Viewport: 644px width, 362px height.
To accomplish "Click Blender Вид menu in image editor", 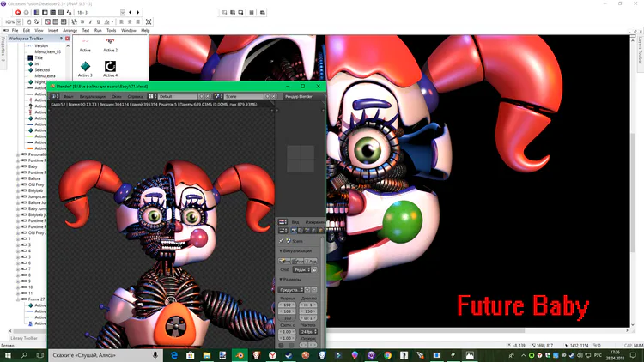I will (x=295, y=222).
